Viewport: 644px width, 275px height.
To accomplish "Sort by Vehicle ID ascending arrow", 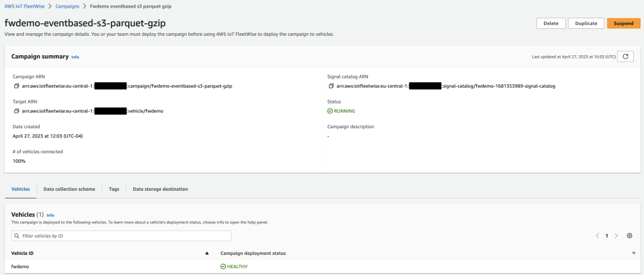I will (x=207, y=253).
